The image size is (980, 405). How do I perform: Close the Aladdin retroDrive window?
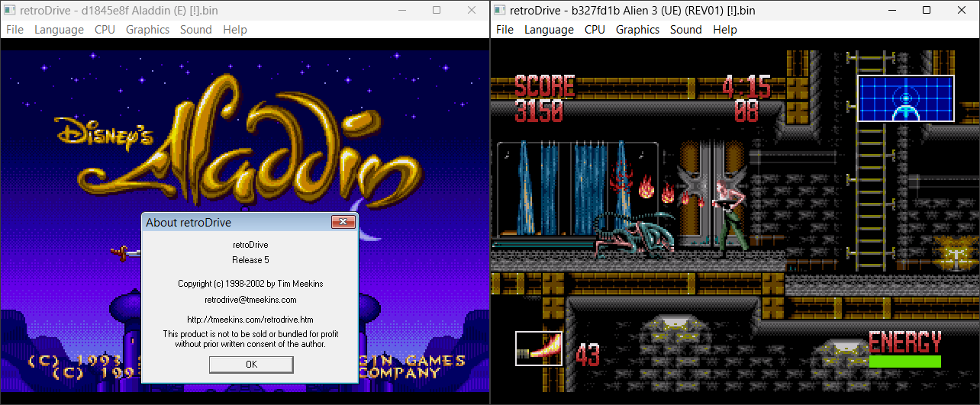pyautogui.click(x=472, y=10)
